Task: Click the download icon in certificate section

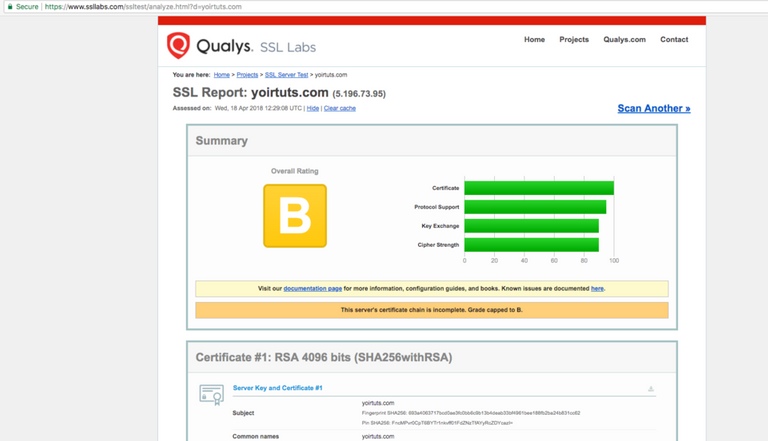Action: coord(651,388)
